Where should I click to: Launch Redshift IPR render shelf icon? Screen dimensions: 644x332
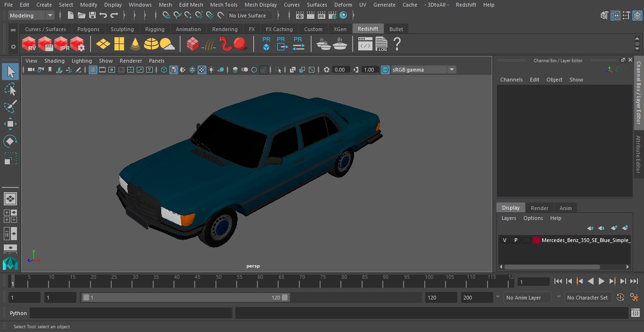click(x=61, y=44)
